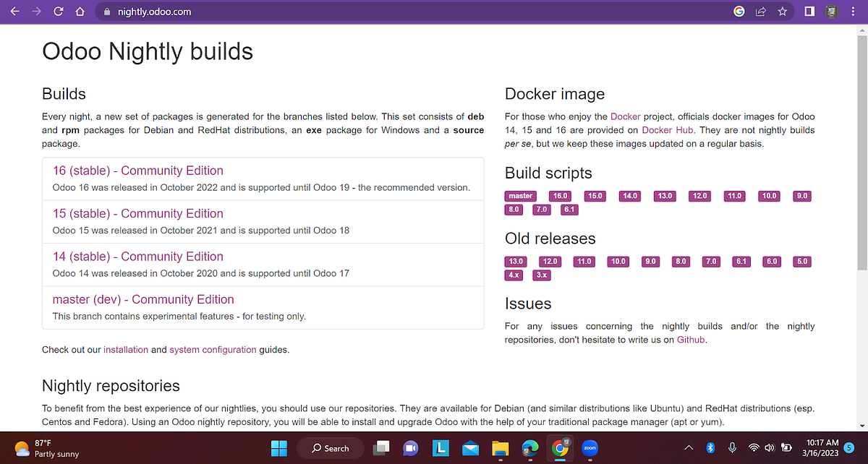The image size is (868, 464).
Task: Click the taskbar Search box
Action: click(331, 448)
